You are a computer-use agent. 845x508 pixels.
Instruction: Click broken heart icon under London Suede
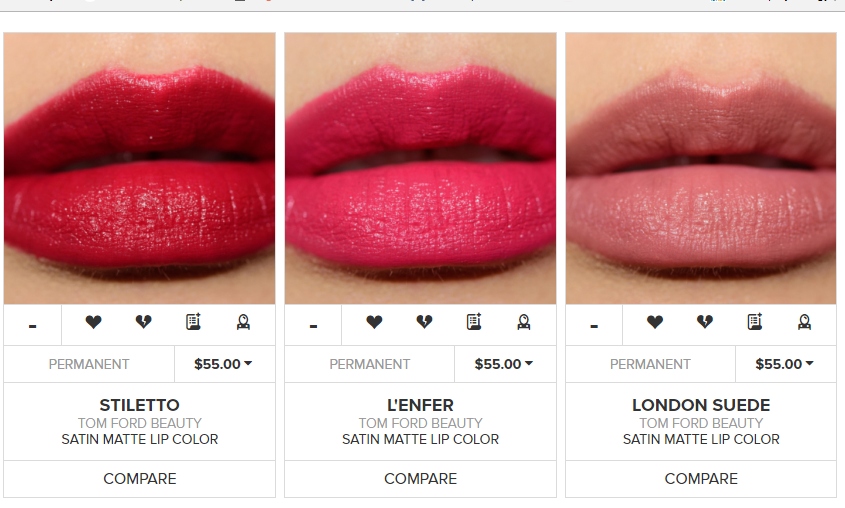pyautogui.click(x=705, y=322)
